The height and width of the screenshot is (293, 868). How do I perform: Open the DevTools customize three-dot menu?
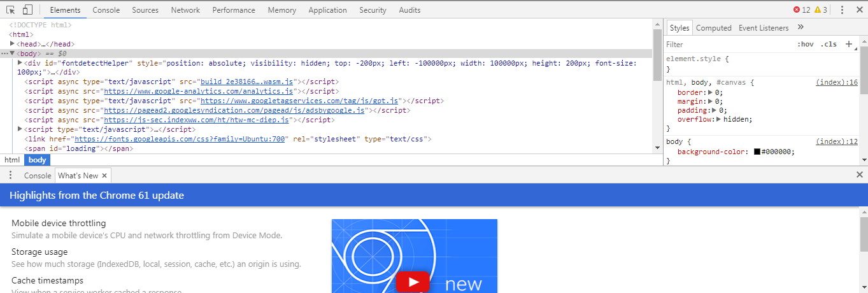[x=842, y=10]
